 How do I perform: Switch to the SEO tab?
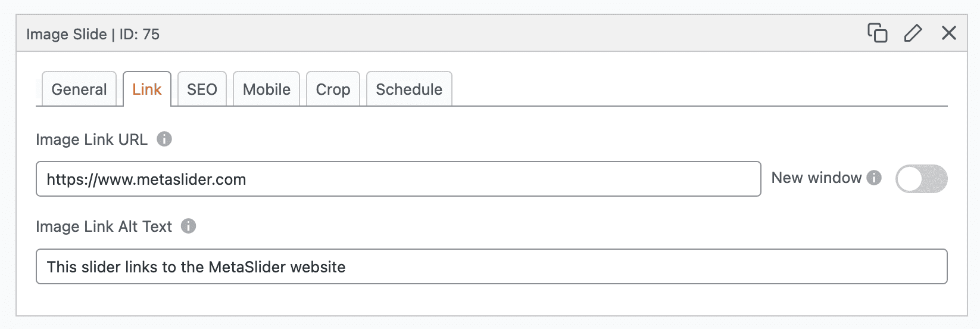coord(202,89)
